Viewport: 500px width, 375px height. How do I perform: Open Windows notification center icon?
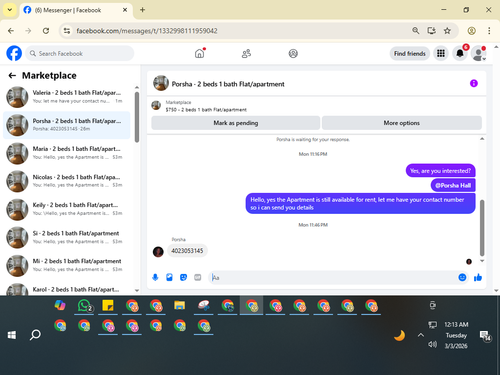485,336
